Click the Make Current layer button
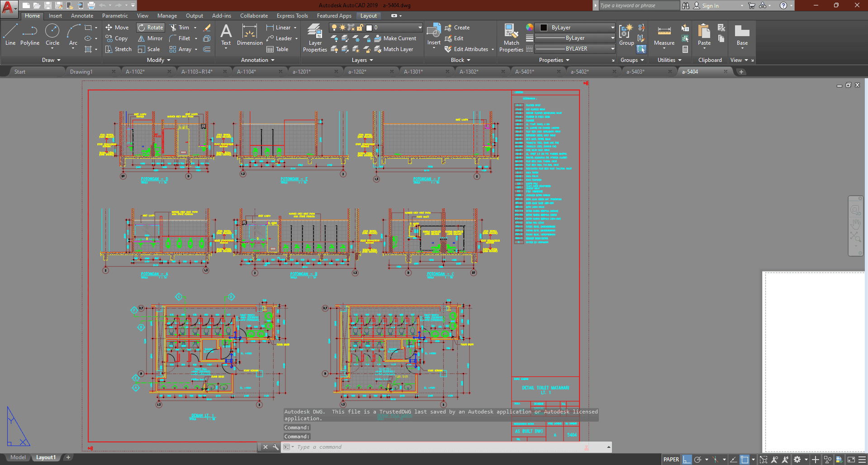Viewport: 868px width, 465px height. (395, 38)
